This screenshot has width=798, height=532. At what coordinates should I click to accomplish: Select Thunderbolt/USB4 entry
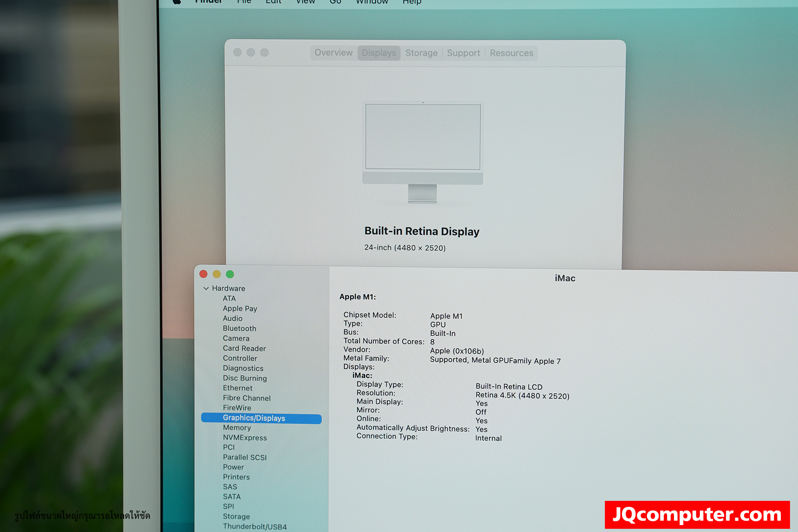tap(255, 526)
